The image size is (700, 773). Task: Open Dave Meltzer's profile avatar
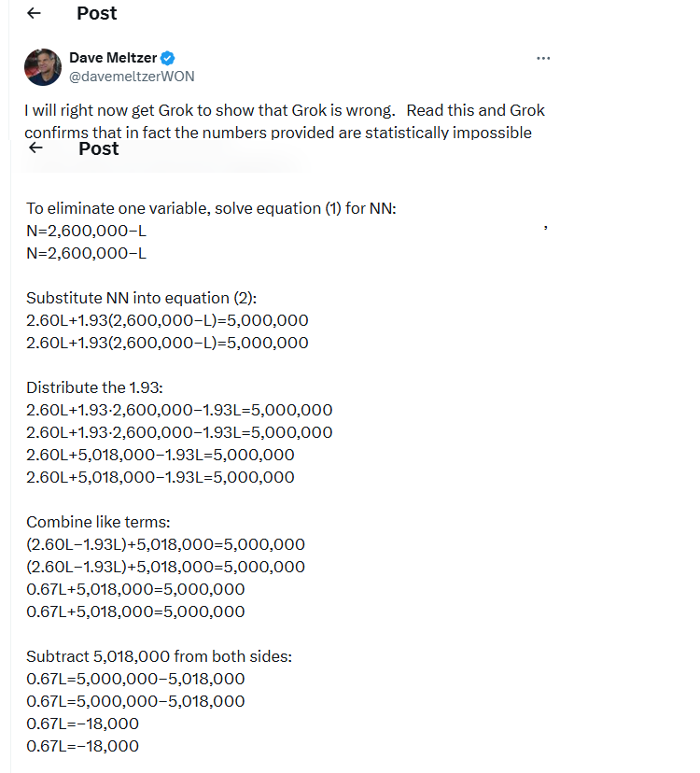coord(43,66)
